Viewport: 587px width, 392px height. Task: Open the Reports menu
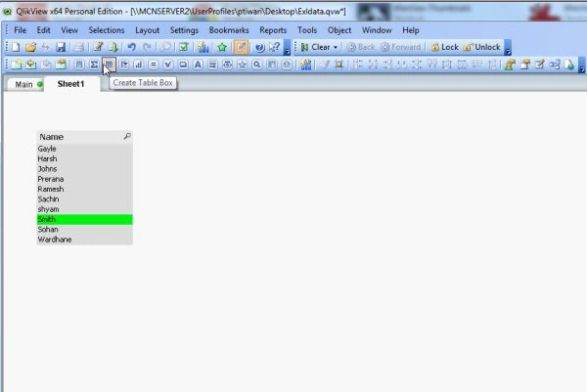273,30
